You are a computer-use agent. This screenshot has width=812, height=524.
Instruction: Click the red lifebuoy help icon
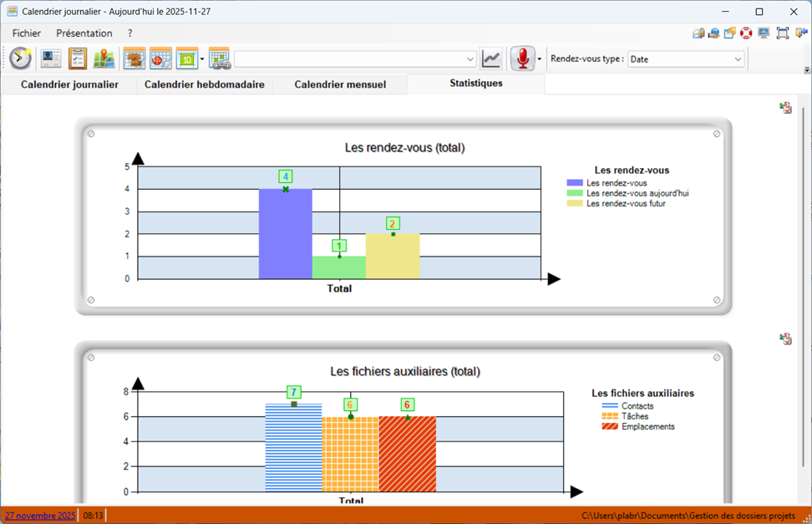point(746,33)
